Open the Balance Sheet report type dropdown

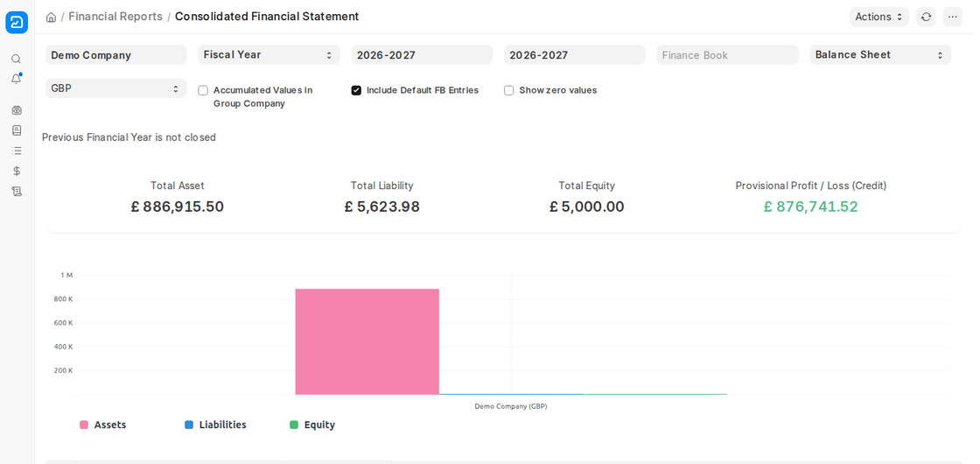(880, 54)
